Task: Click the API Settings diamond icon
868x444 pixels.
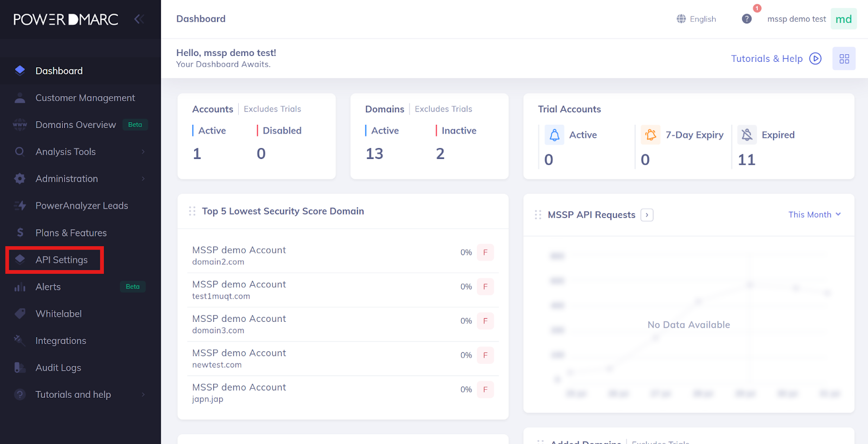Action: [20, 259]
